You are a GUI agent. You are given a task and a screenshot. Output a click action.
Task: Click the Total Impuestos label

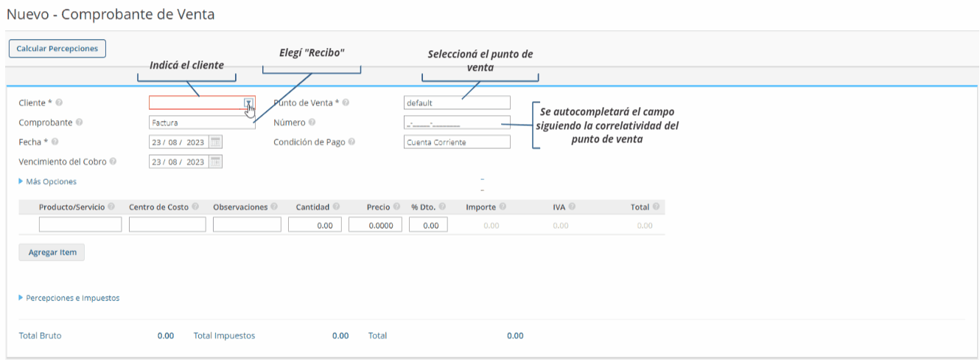point(224,336)
